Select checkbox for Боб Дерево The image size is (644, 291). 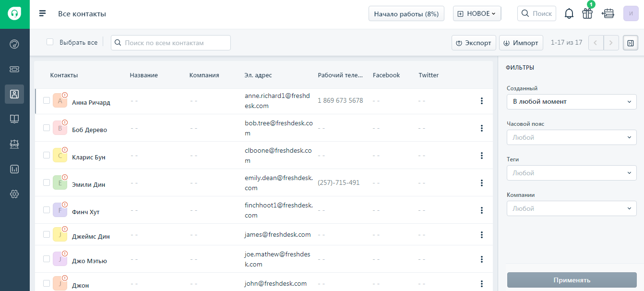tap(47, 128)
